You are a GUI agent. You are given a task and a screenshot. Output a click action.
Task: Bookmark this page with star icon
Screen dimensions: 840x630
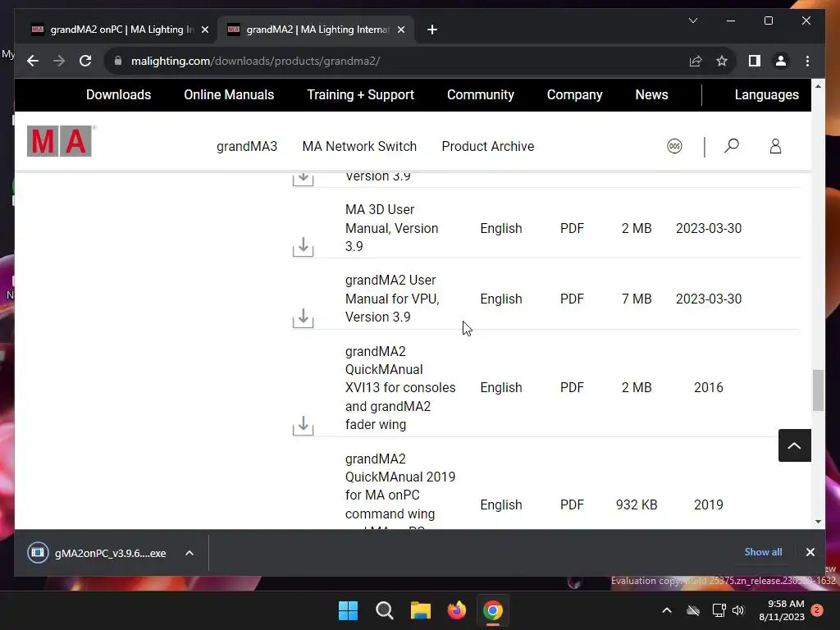(x=722, y=61)
